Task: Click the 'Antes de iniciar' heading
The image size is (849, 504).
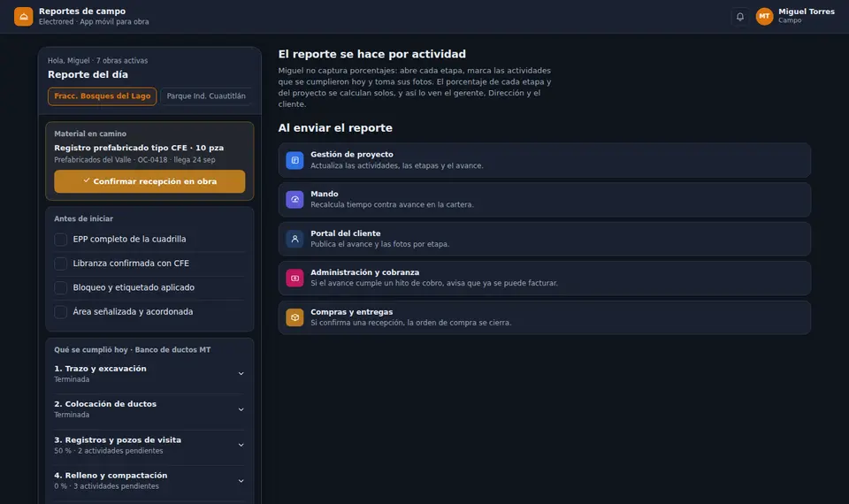Action: [x=83, y=218]
